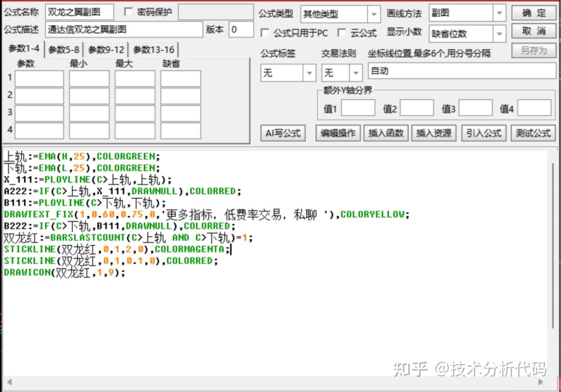
Task: Open the 公式类型 dropdown arrow
Action: [x=374, y=14]
